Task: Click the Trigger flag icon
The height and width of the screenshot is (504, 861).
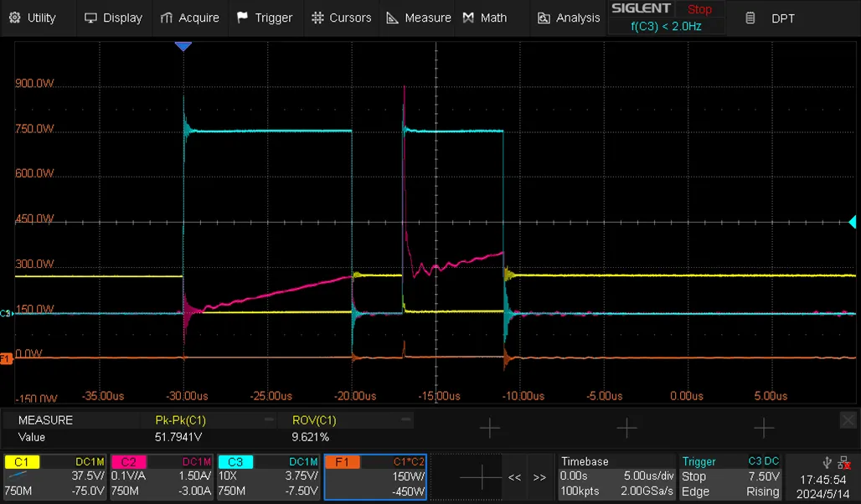Action: 243,18
